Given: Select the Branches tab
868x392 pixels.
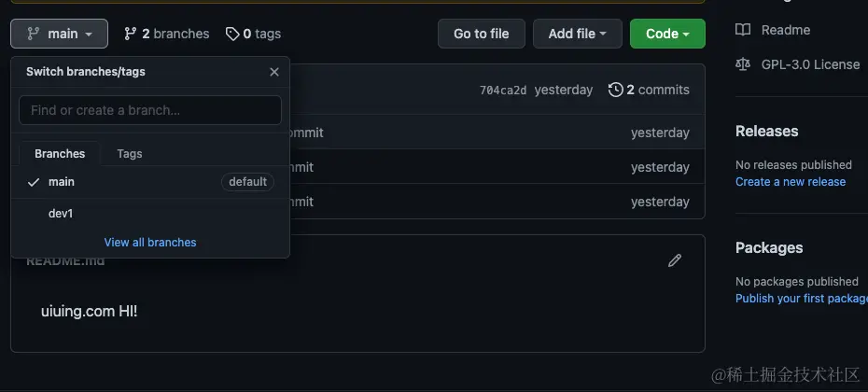Looking at the screenshot, I should 60,154.
